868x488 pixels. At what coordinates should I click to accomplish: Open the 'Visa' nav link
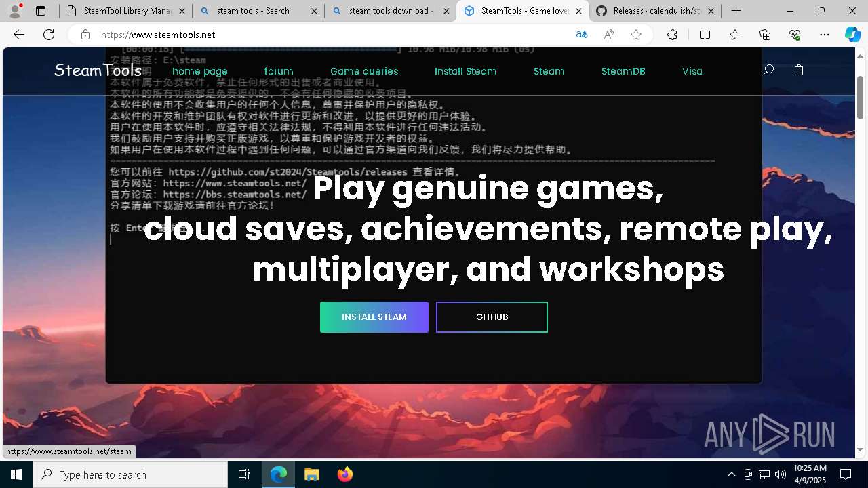(x=692, y=71)
